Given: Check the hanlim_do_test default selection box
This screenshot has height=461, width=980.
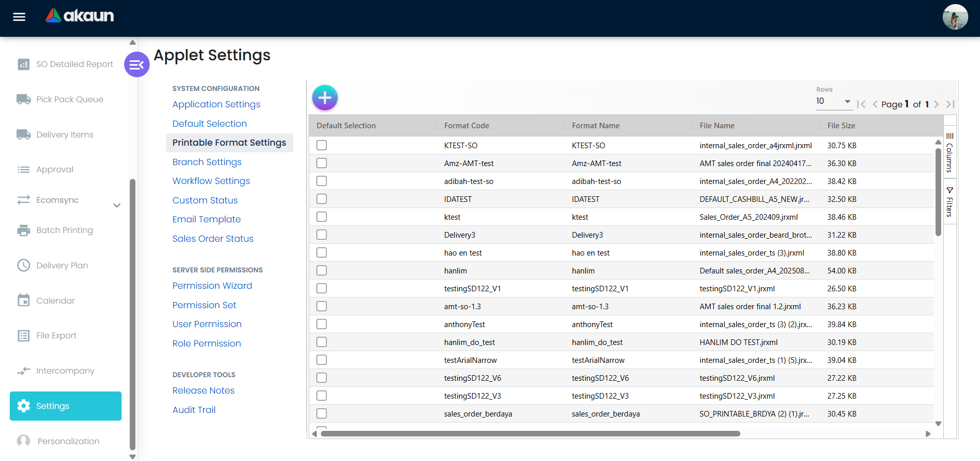Looking at the screenshot, I should pyautogui.click(x=321, y=342).
